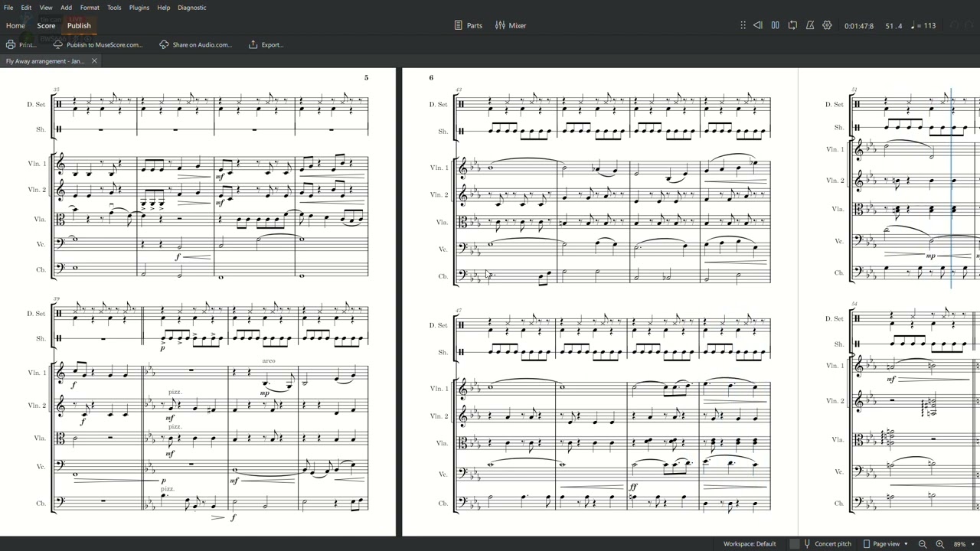Toggle loop playback
This screenshot has width=980, height=551.
tap(792, 25)
